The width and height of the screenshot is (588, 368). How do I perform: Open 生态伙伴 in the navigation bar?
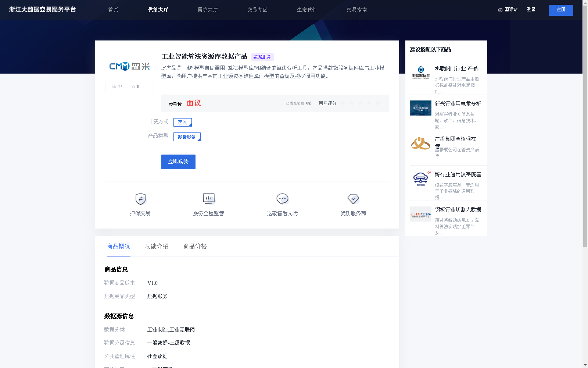point(307,10)
